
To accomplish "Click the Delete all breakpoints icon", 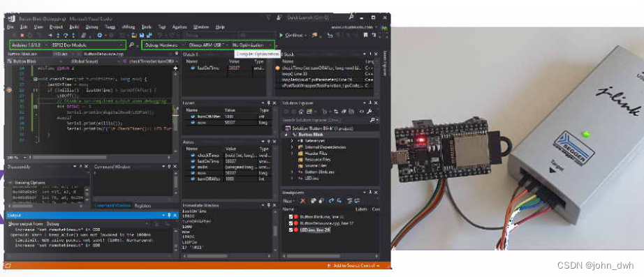I will 313,201.
